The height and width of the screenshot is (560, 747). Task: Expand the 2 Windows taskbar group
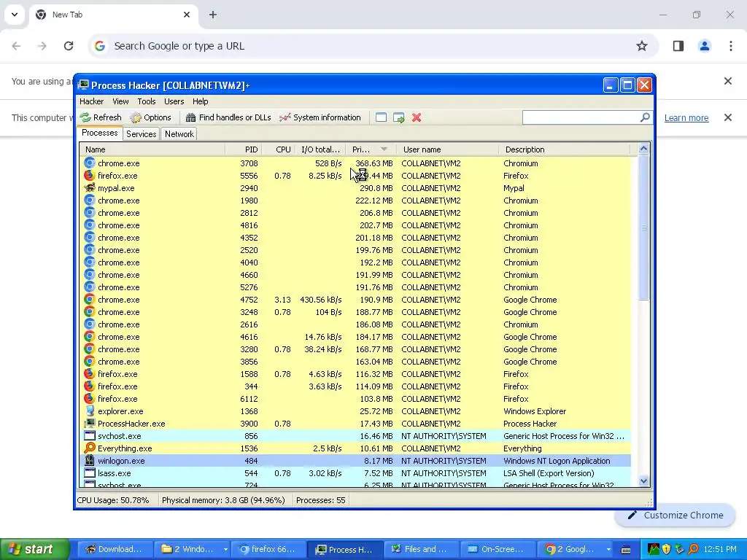point(225,549)
